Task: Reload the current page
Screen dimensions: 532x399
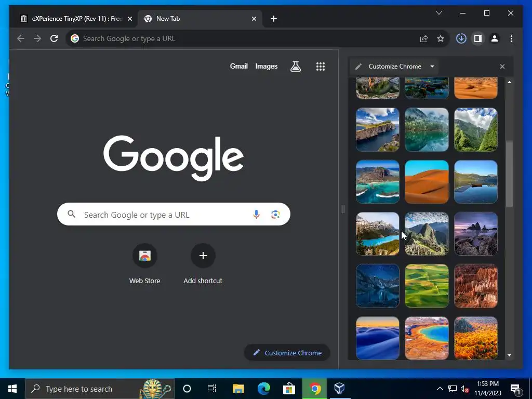Action: coord(54,38)
